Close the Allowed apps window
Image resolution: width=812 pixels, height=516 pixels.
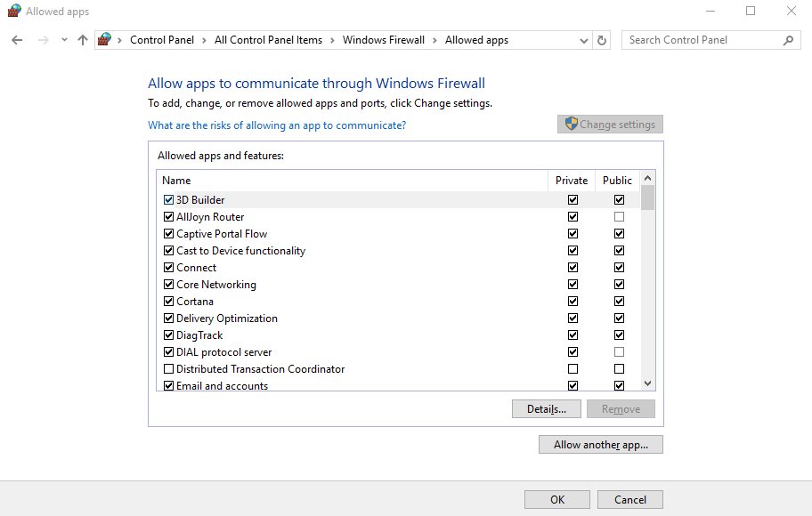792,11
